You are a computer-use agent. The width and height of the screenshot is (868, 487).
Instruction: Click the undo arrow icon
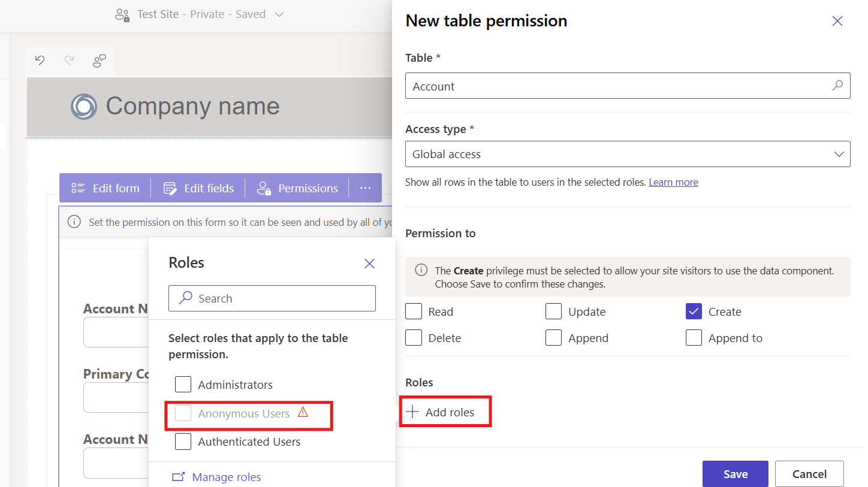pos(40,60)
